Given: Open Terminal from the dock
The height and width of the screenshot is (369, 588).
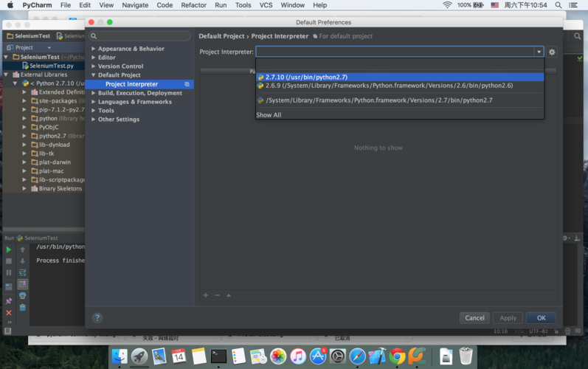Looking at the screenshot, I should (218, 356).
